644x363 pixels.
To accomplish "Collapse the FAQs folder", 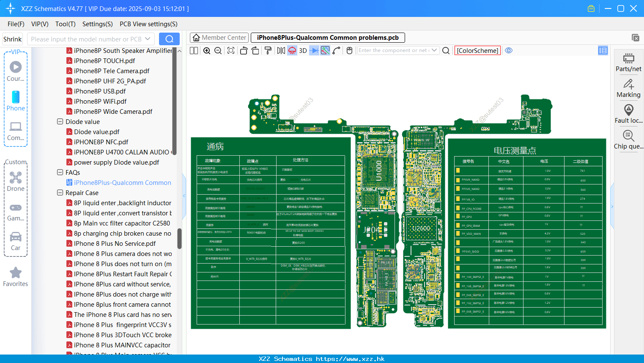I will pyautogui.click(x=60, y=172).
